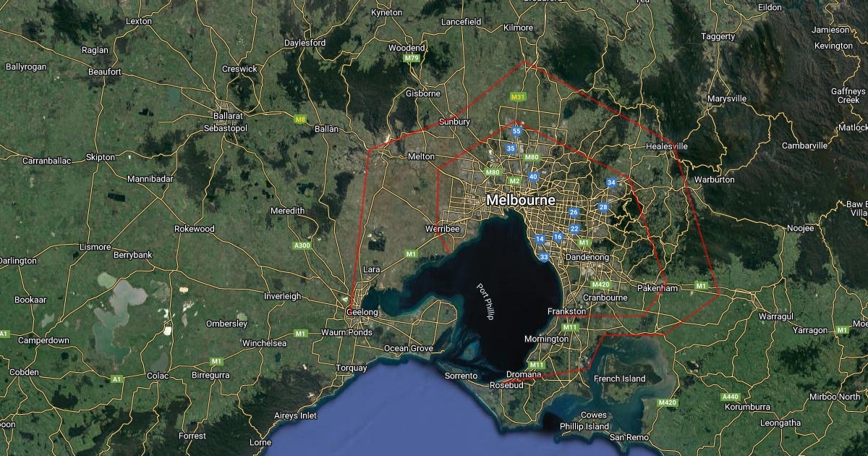868x456 pixels.
Task: Click the blue route 22 shield
Action: tap(574, 229)
